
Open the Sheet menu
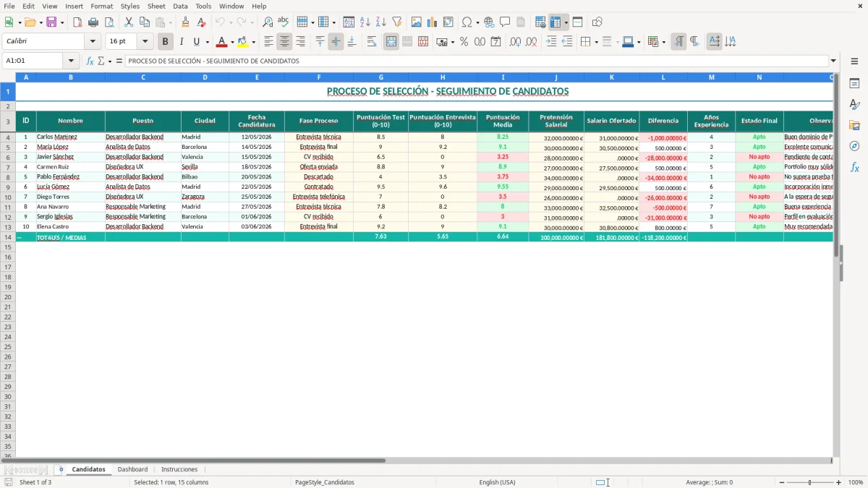pyautogui.click(x=156, y=6)
